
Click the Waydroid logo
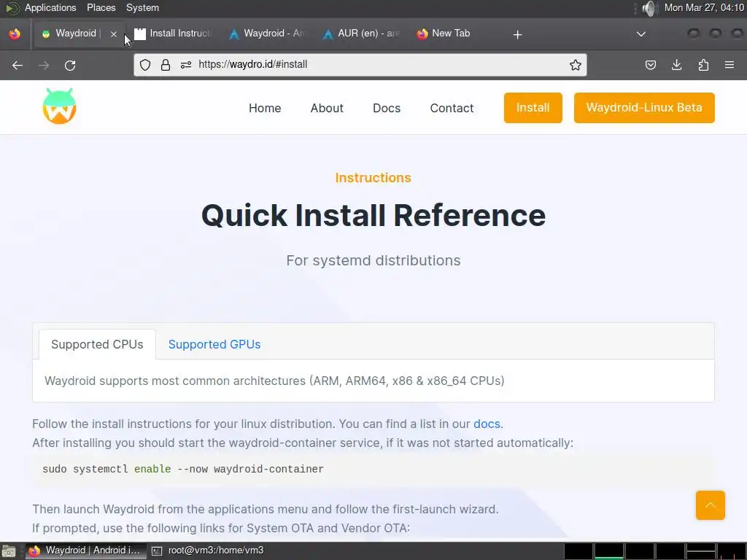60,106
